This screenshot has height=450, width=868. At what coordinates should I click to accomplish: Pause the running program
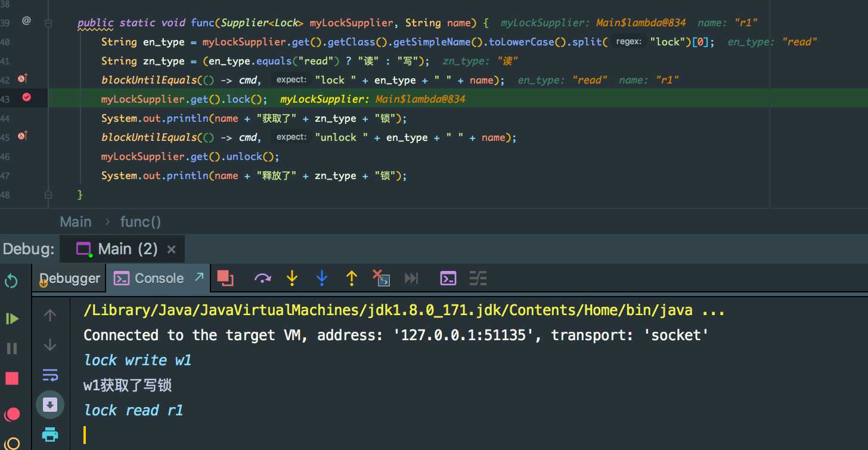(x=12, y=349)
